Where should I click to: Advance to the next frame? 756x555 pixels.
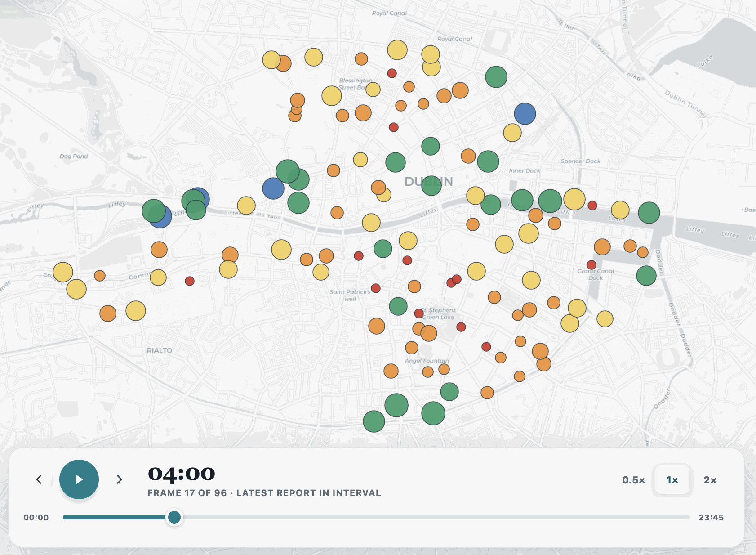[x=119, y=479]
